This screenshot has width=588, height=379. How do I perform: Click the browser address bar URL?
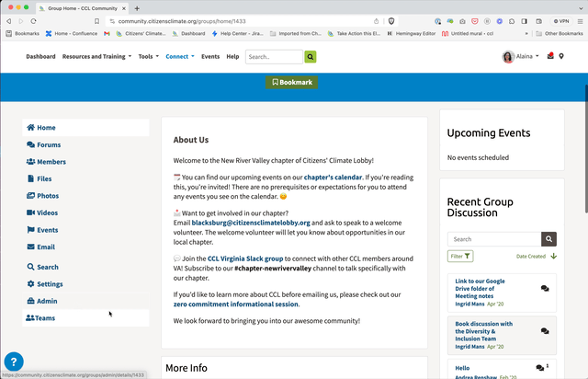tap(182, 21)
